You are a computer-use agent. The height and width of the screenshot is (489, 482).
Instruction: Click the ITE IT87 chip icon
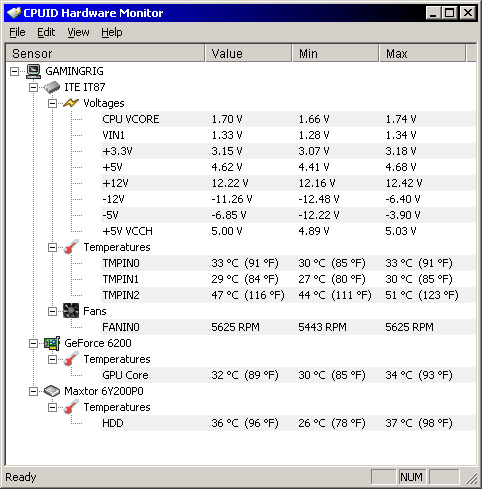[52, 87]
